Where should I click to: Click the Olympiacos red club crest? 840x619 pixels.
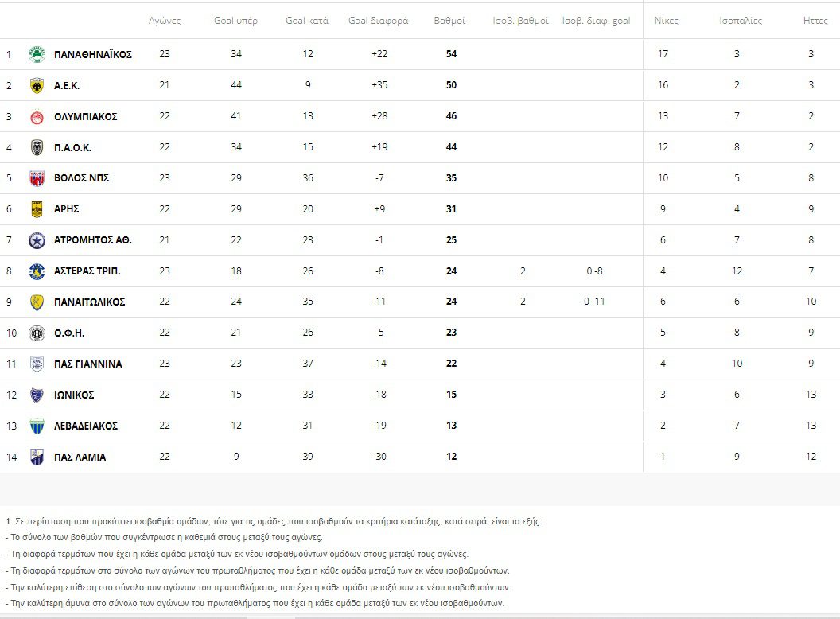pyautogui.click(x=37, y=116)
